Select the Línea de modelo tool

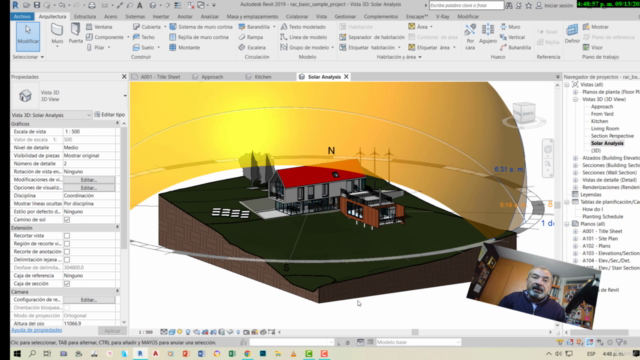(304, 37)
